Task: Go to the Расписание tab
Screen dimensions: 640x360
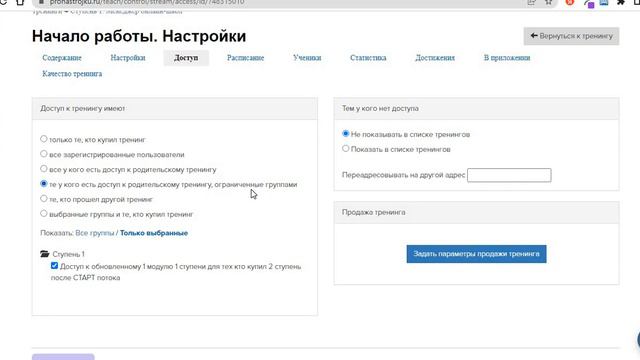Action: [246, 58]
